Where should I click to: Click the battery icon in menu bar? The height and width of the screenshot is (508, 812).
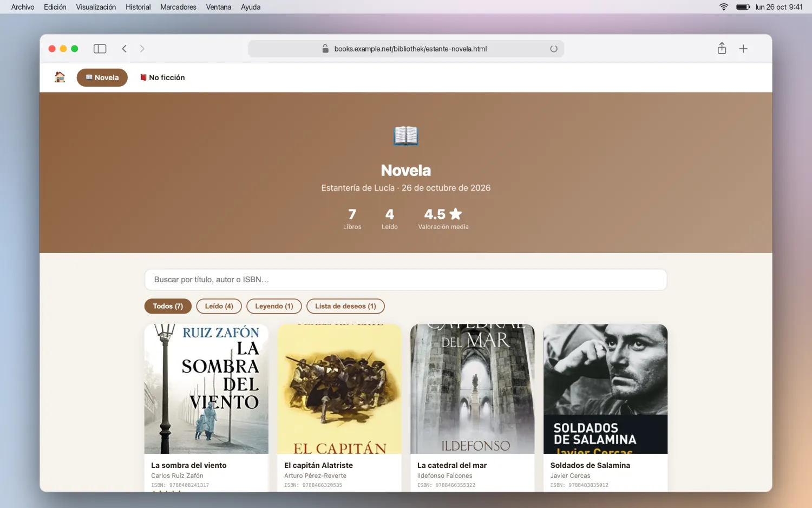pyautogui.click(x=743, y=7)
